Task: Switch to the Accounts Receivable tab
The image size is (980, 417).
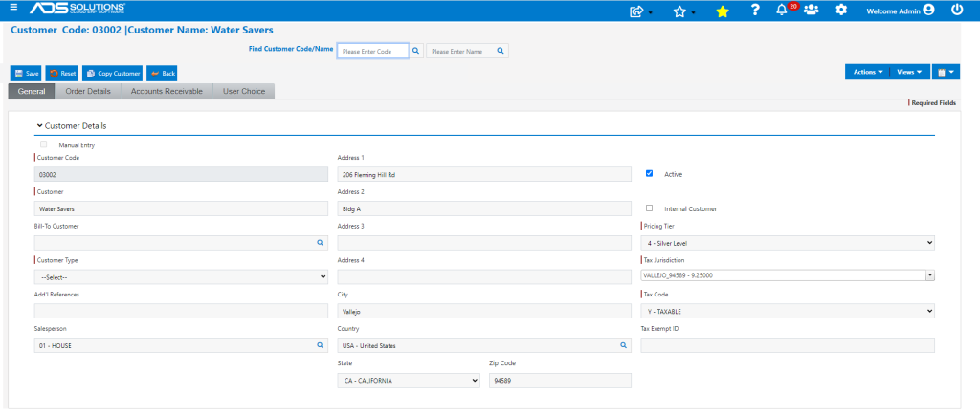Action: point(167,91)
